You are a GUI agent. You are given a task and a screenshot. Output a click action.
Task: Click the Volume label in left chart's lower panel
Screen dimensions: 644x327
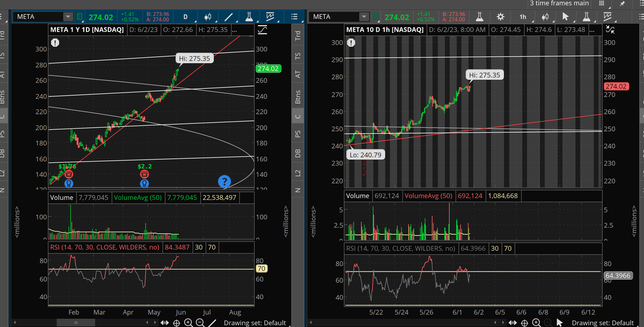point(62,198)
